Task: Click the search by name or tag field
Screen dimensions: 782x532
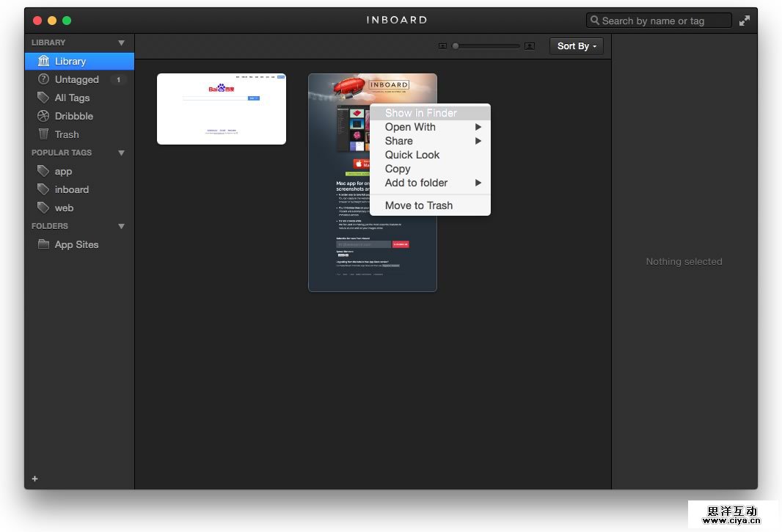Action: coord(659,21)
